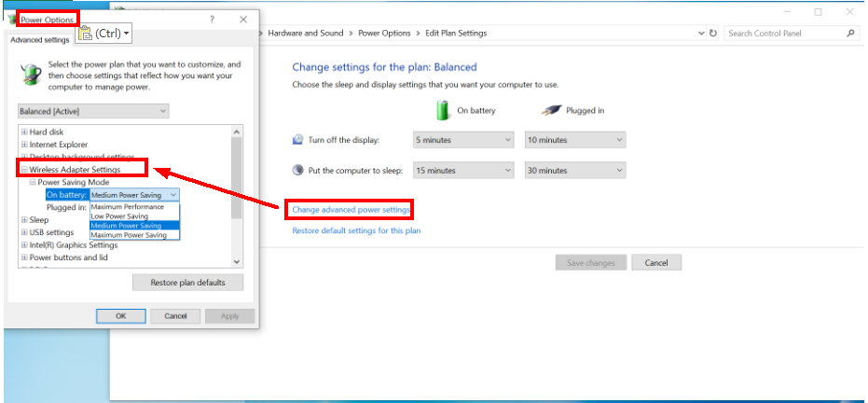Click the Search Control Panel field
This screenshot has width=868, height=403.
coord(783,33)
